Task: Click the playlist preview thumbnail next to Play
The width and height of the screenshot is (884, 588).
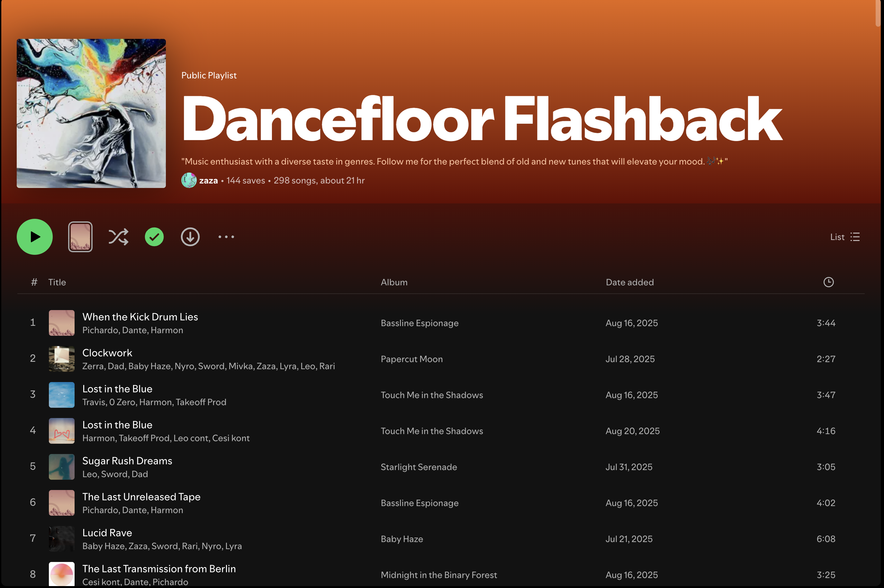Action: click(x=80, y=237)
